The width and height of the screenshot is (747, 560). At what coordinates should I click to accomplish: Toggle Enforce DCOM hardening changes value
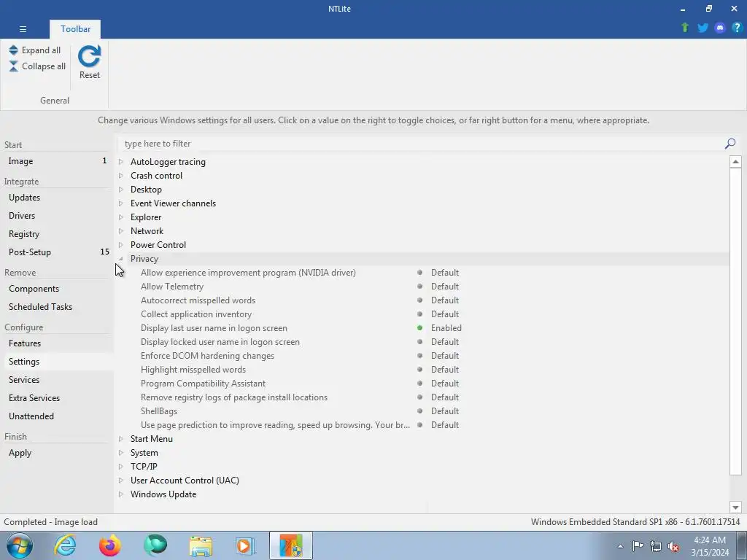pyautogui.click(x=445, y=356)
